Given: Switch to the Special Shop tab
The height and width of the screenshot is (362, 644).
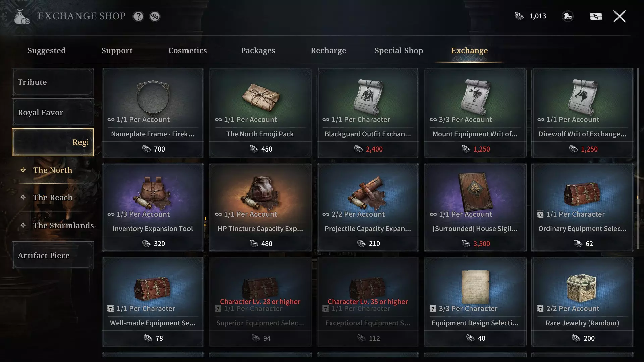Looking at the screenshot, I should pyautogui.click(x=398, y=51).
